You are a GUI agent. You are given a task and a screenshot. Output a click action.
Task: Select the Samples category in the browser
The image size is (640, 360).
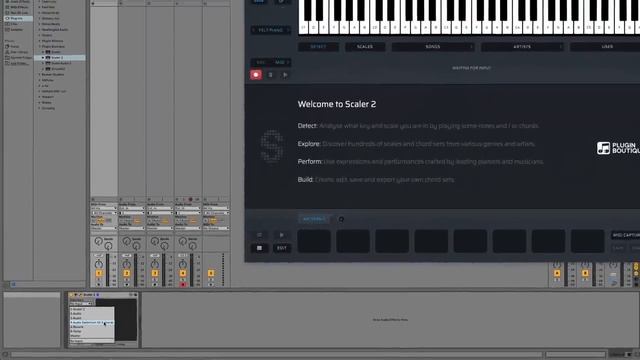coord(17,30)
